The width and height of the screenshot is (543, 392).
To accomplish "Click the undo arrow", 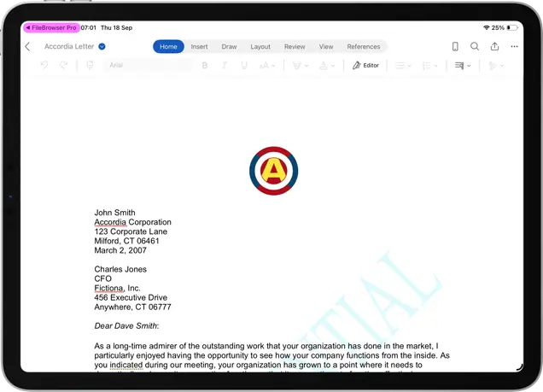I will coord(44,66).
